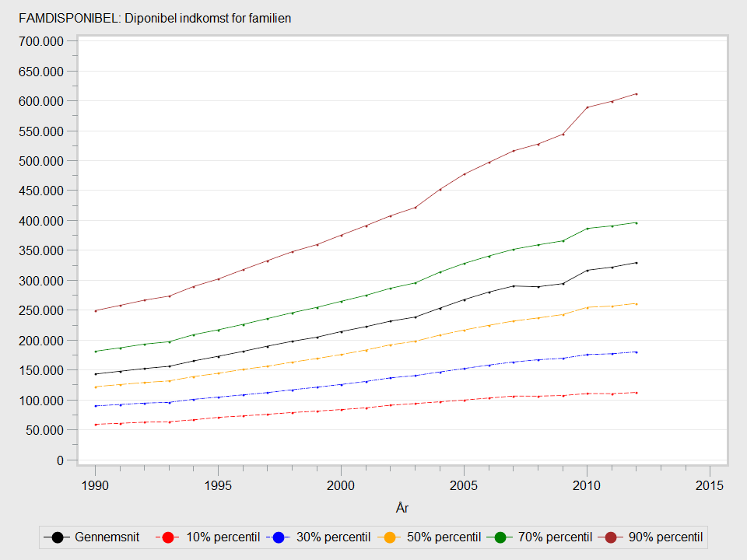
Task: Click the 2012 endpoint of the green 70% line
Action: pyautogui.click(x=637, y=223)
